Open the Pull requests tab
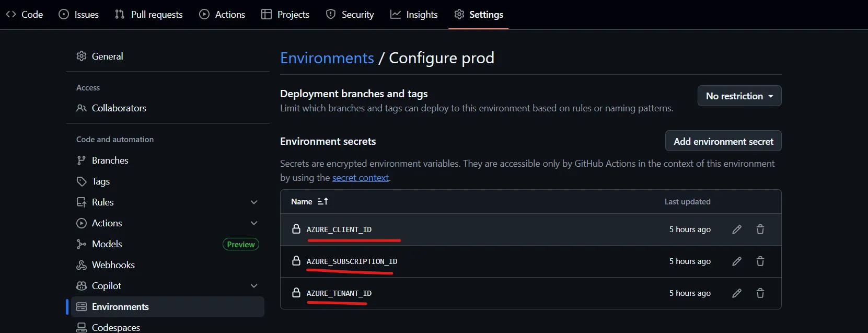 pos(149,15)
